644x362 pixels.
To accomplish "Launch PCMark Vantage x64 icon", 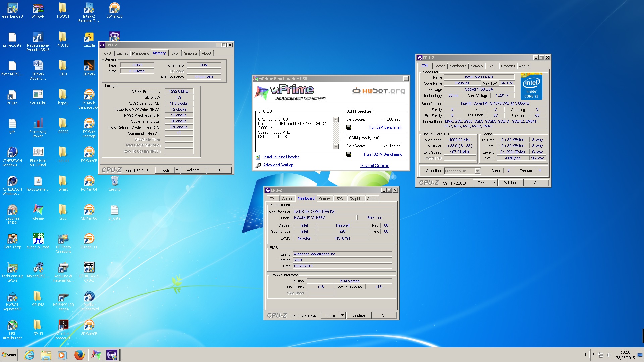I will [89, 99].
